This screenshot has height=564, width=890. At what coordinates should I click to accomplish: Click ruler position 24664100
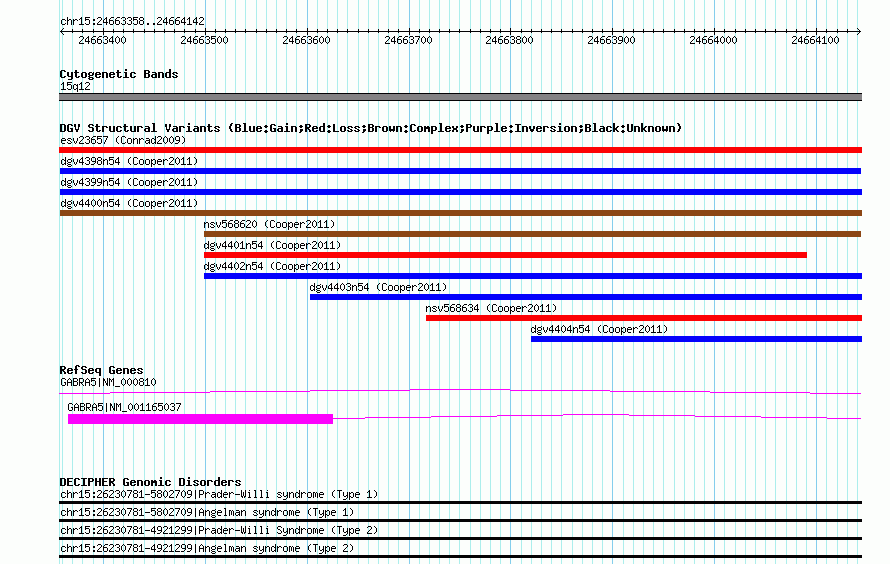(x=815, y=40)
